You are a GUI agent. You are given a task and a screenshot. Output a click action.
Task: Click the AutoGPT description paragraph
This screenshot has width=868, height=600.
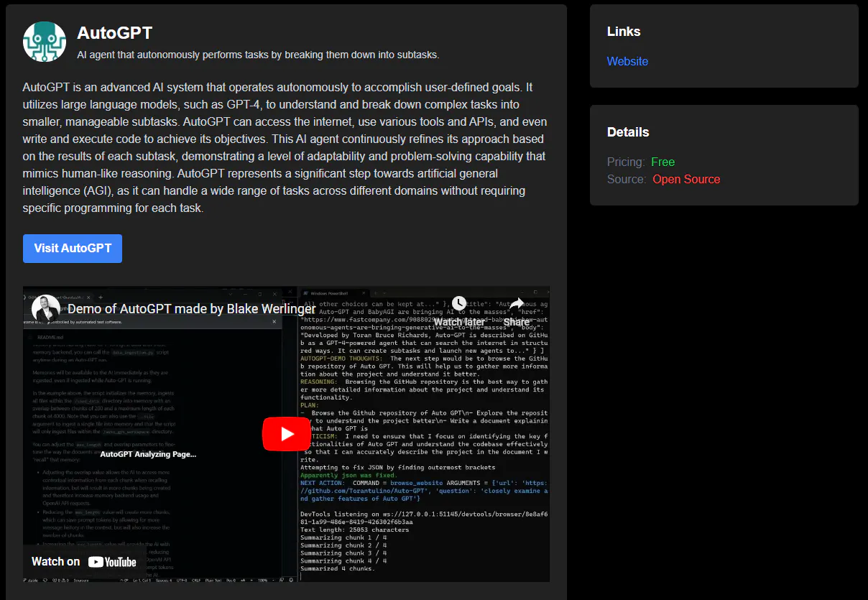click(285, 147)
